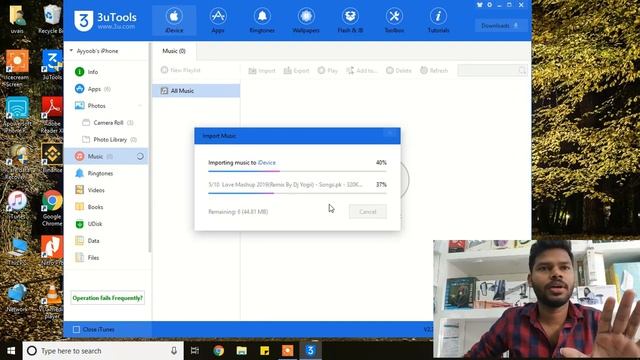Image resolution: width=640 pixels, height=360 pixels.
Task: Open the Flash & JB section
Action: 350,20
